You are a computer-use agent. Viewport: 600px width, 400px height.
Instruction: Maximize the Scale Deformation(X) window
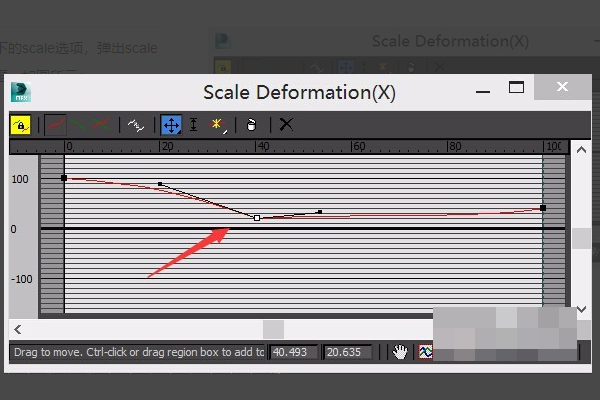click(x=516, y=88)
